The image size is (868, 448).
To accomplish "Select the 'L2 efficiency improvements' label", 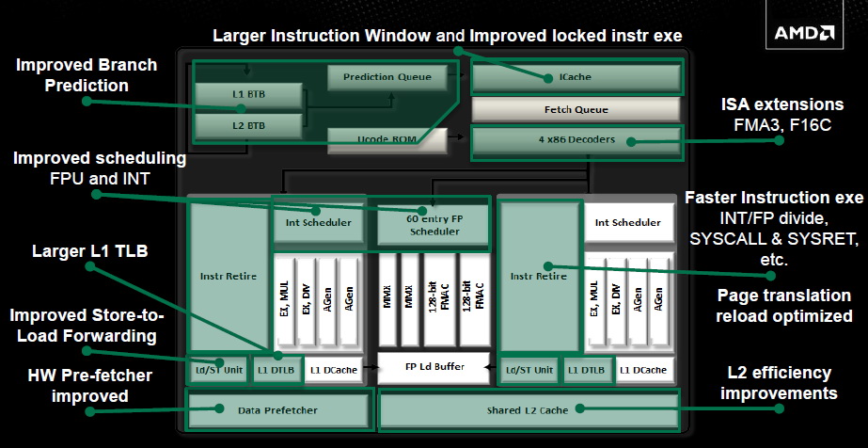I will coord(779,383).
